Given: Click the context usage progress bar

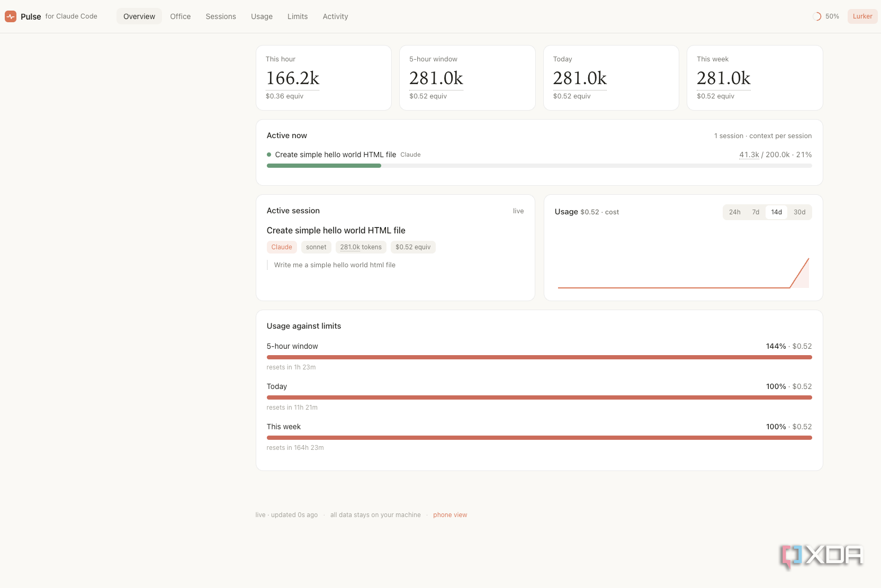Looking at the screenshot, I should pyautogui.click(x=539, y=166).
